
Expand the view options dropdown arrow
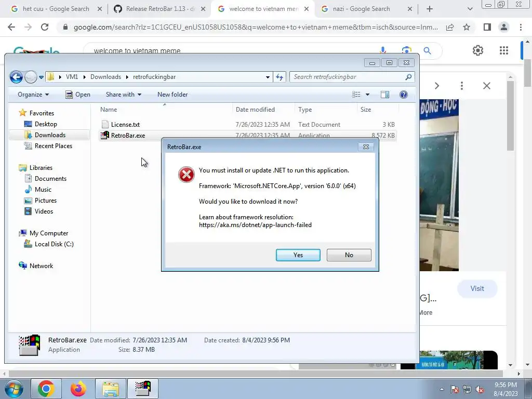pyautogui.click(x=367, y=95)
